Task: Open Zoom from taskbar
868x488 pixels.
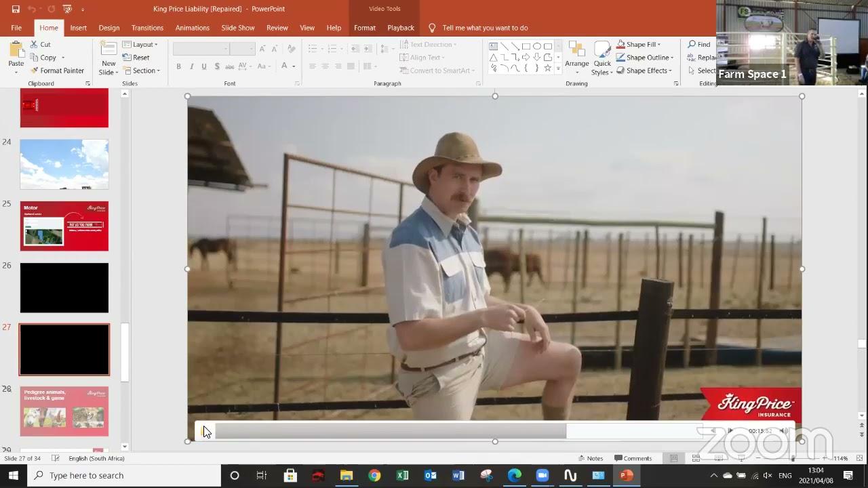Action: pyautogui.click(x=542, y=475)
